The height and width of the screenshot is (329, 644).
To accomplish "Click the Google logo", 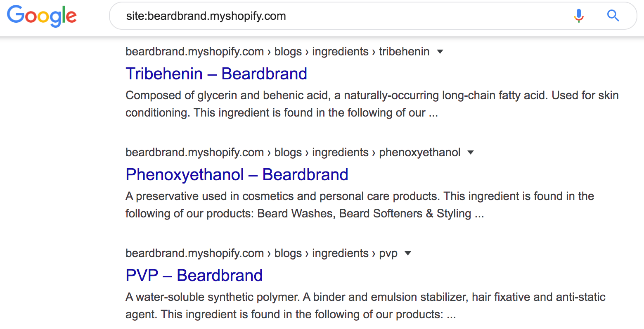I will [x=42, y=16].
